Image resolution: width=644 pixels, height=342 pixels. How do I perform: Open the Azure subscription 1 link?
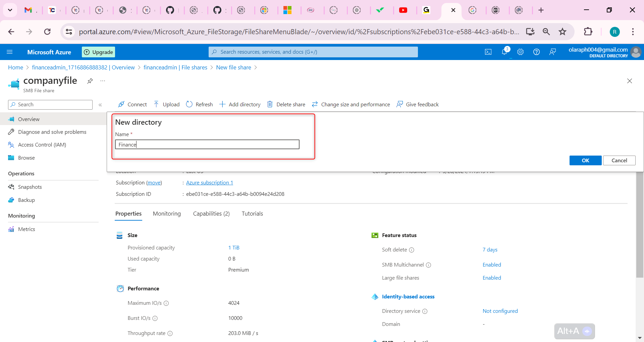(x=209, y=182)
